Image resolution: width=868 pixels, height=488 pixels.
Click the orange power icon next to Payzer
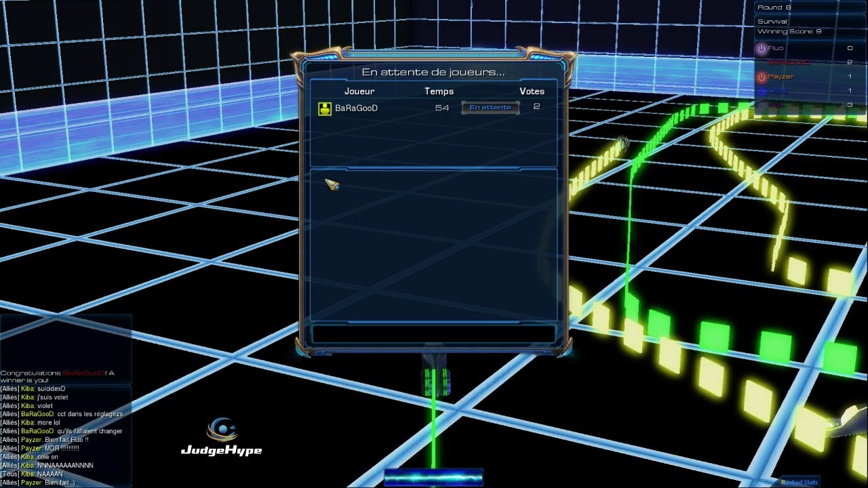click(x=761, y=77)
